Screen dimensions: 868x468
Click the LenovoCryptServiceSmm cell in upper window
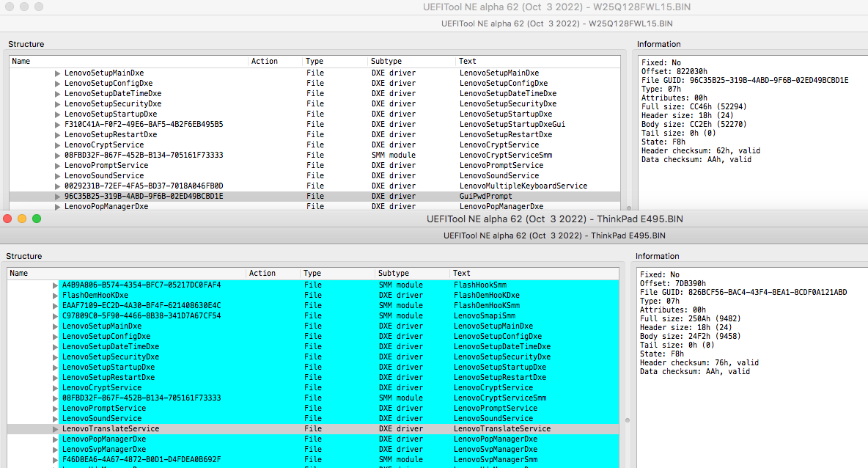(505, 155)
